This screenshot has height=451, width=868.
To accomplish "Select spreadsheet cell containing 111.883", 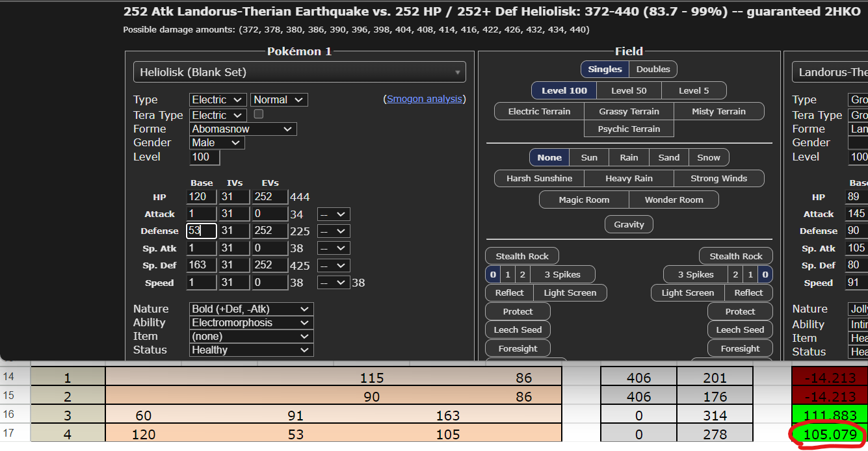I will (x=830, y=415).
